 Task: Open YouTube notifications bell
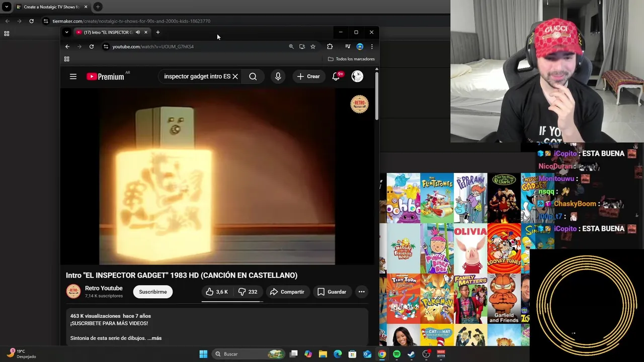(x=336, y=76)
